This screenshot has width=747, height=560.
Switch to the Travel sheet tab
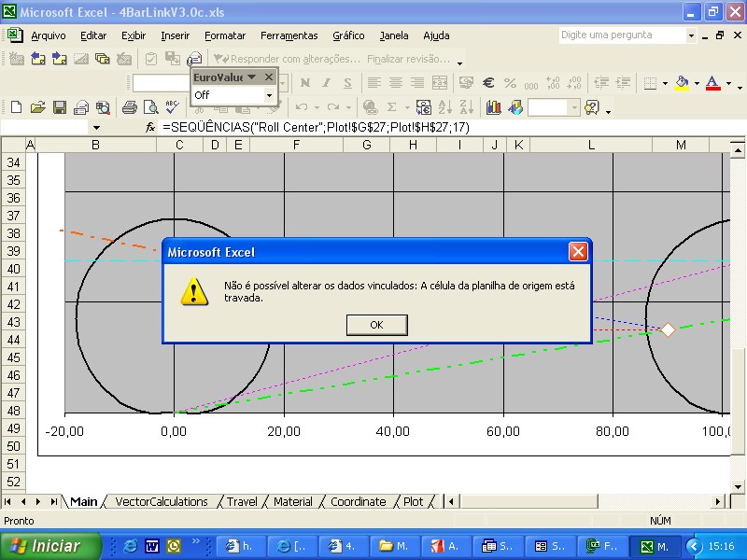(242, 501)
